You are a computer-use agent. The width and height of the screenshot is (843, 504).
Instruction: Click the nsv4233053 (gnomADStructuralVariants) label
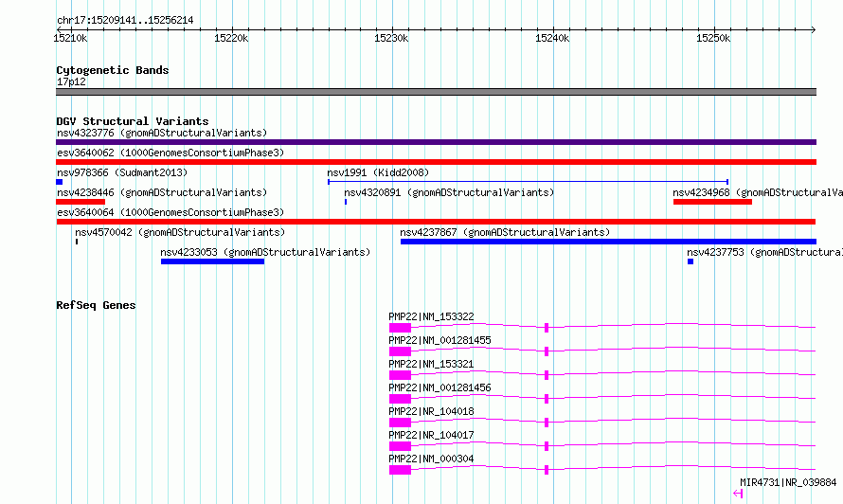coord(265,252)
